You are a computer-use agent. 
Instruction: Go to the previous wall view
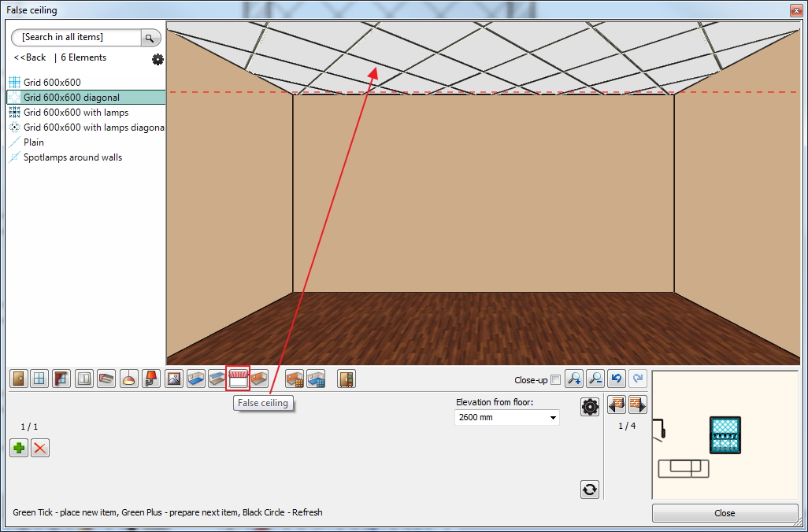pos(617,405)
